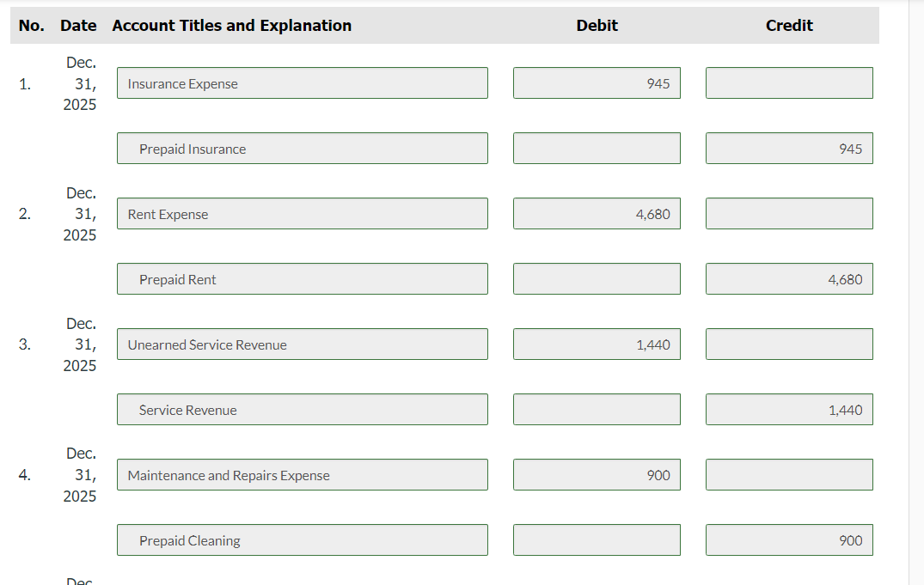Click empty credit field in Rent Expense row
The height and width of the screenshot is (585, 924).
pos(790,214)
